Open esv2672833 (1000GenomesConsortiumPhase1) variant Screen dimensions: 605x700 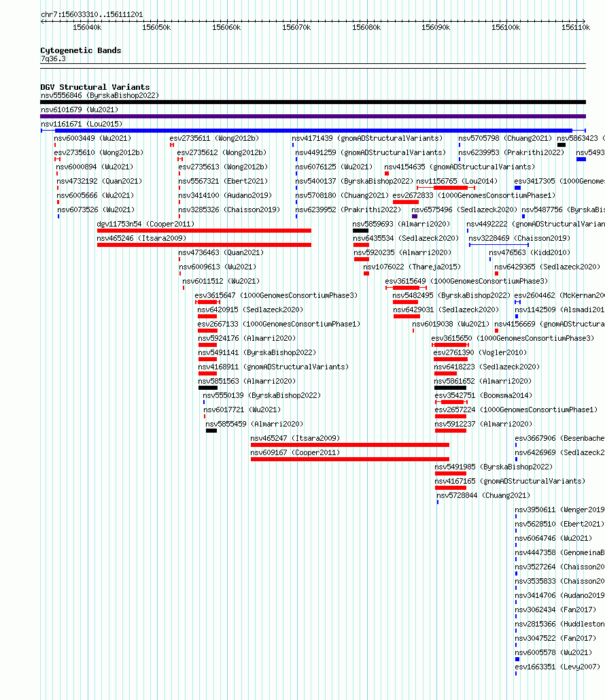coord(474,195)
